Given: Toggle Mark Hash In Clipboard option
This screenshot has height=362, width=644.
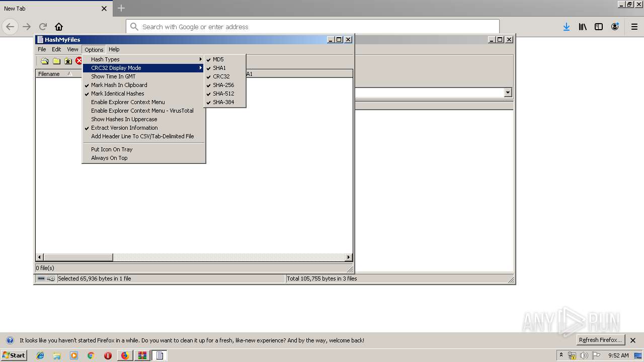Looking at the screenshot, I should pyautogui.click(x=144, y=85).
